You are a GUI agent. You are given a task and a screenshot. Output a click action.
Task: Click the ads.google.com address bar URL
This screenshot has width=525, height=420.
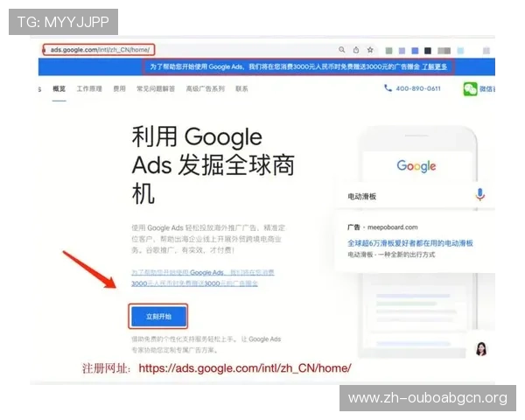pos(100,50)
